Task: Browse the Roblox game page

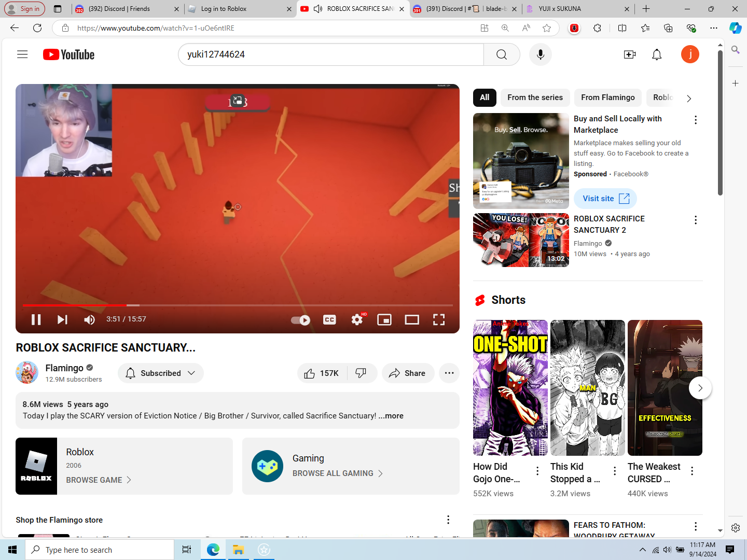Action: pyautogui.click(x=99, y=480)
